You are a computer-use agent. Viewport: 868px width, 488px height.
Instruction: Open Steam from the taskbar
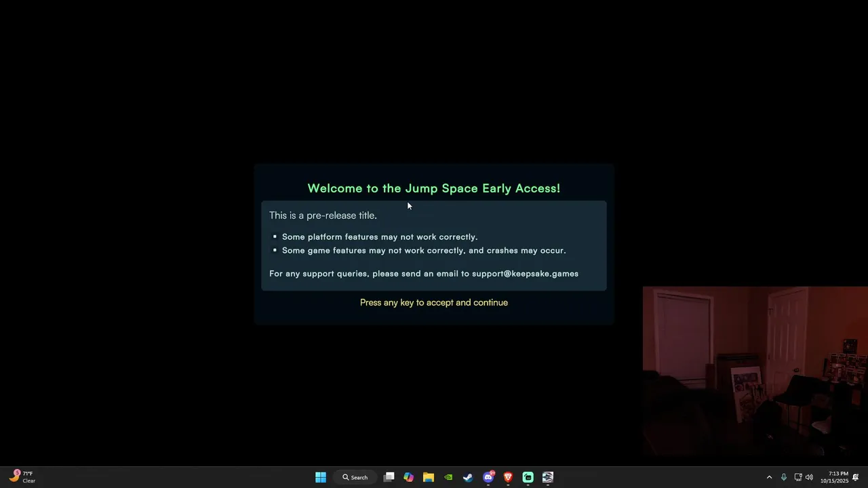pos(468,477)
